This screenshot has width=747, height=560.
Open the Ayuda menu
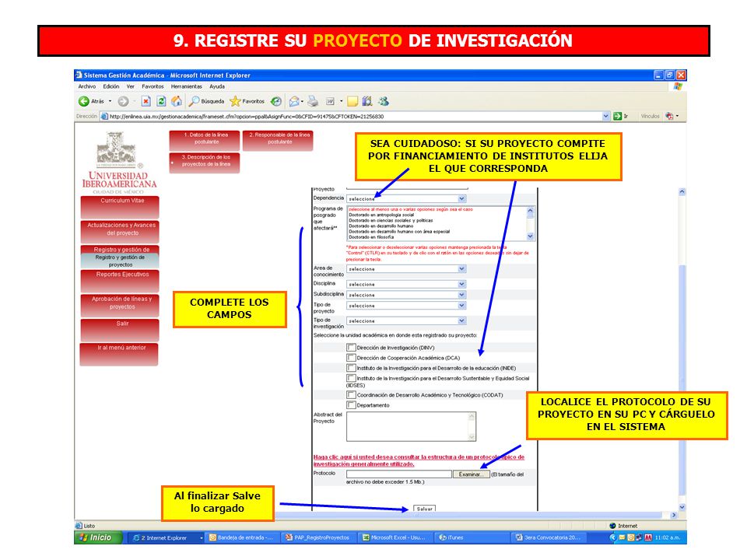coord(217,86)
